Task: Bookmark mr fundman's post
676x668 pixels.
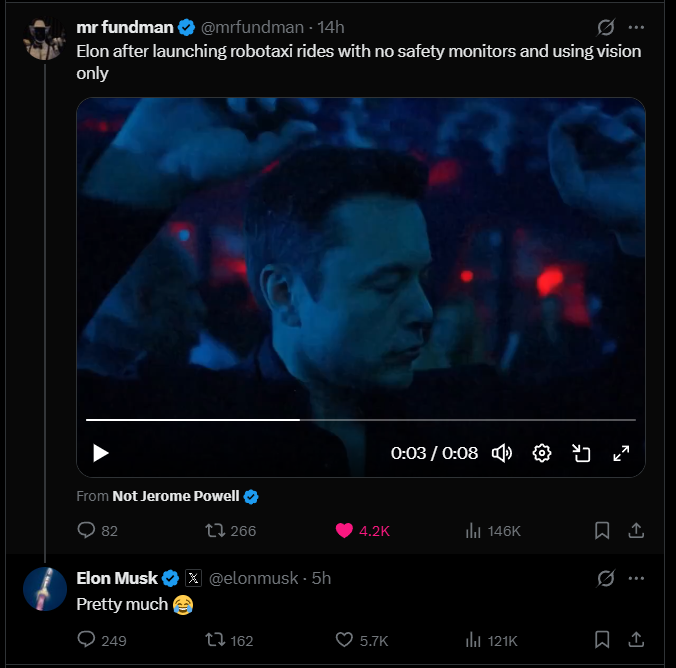Action: [602, 531]
